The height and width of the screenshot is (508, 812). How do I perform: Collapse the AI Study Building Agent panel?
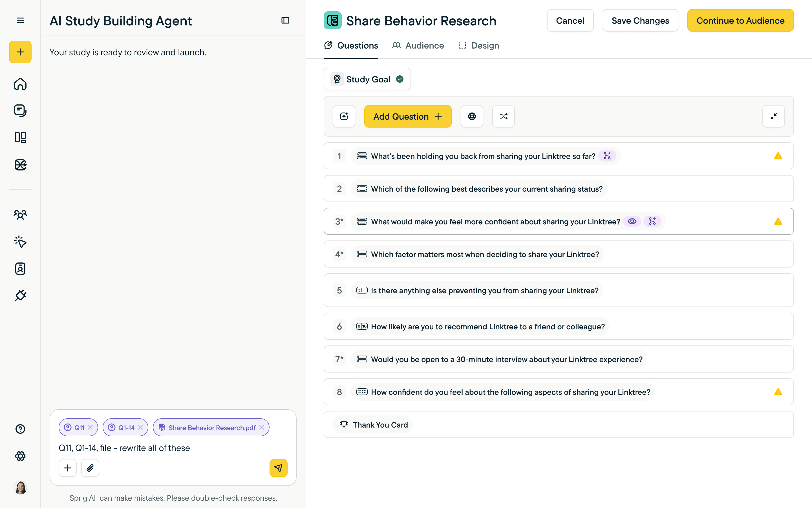(285, 21)
